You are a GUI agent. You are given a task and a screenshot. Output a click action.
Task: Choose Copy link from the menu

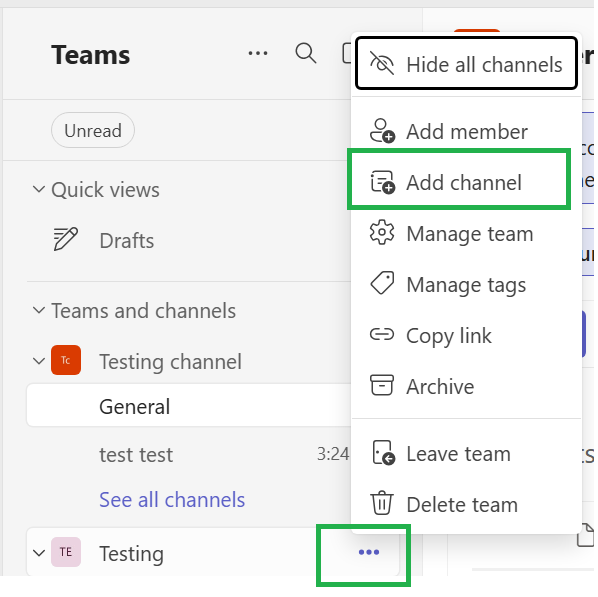coord(466,335)
